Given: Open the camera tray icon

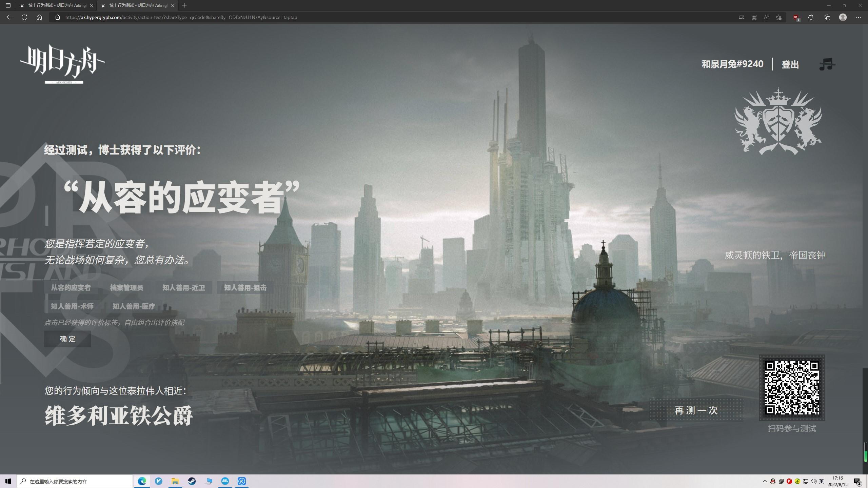Looking at the screenshot, I should (781, 481).
